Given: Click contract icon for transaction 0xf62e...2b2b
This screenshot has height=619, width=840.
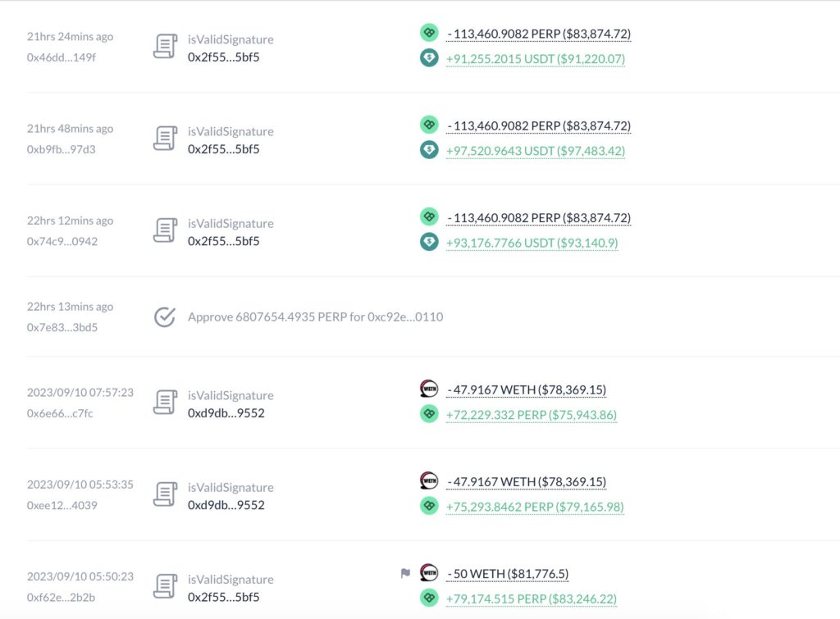Looking at the screenshot, I should (165, 586).
